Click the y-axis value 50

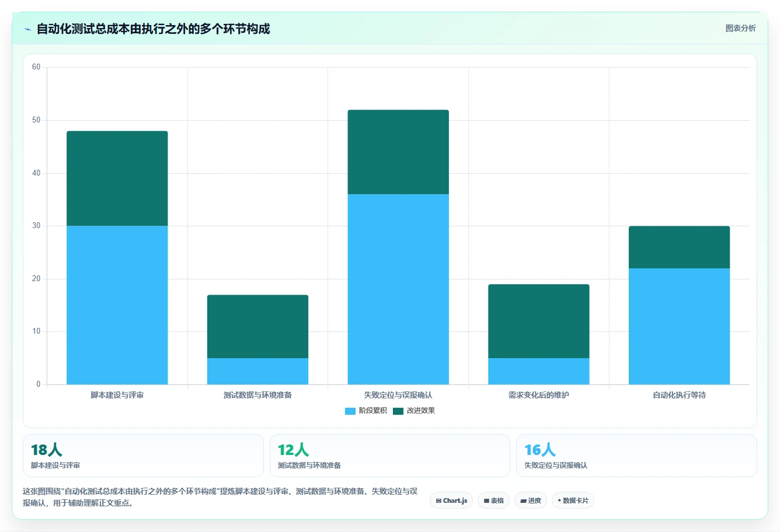point(36,120)
